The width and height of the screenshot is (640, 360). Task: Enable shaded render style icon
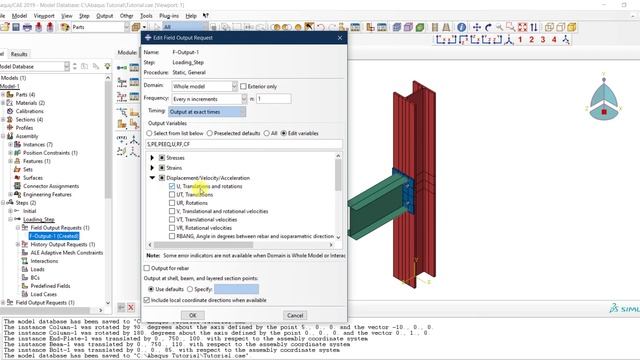pos(572,27)
